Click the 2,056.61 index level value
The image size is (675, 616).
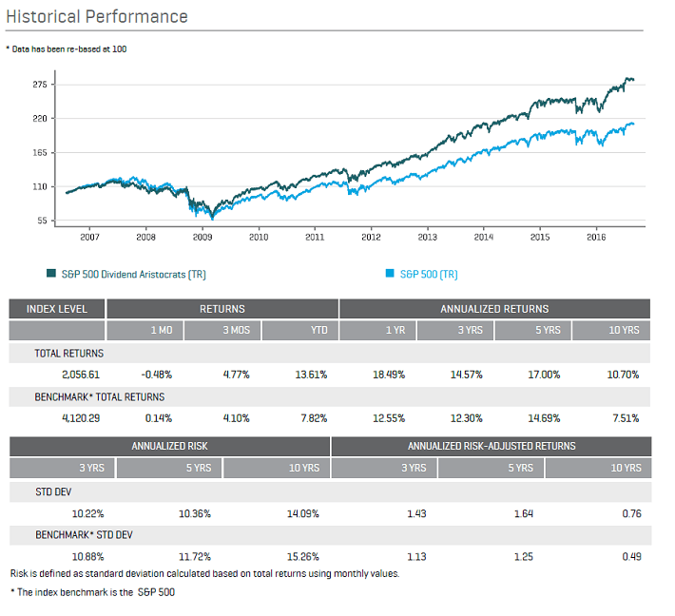point(80,375)
